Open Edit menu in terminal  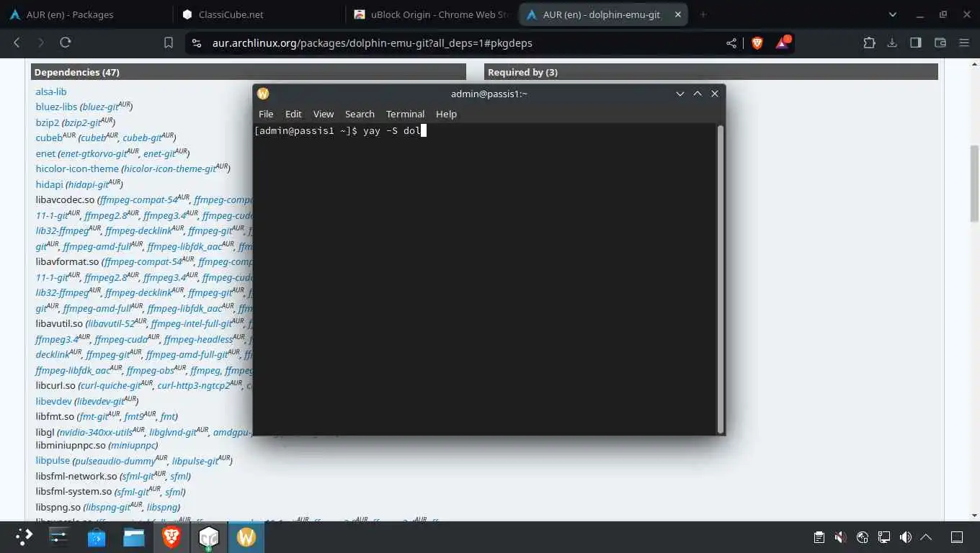pos(293,114)
